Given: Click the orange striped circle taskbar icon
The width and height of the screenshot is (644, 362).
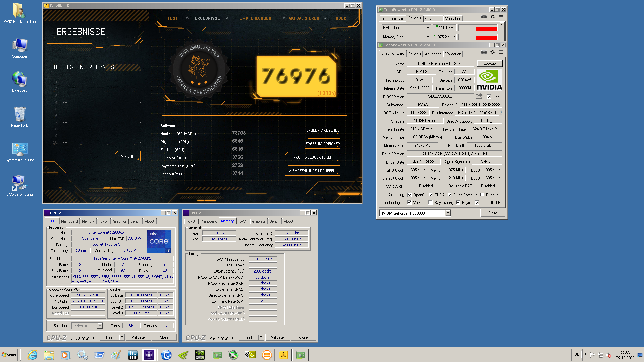Looking at the screenshot, I should [267, 355].
